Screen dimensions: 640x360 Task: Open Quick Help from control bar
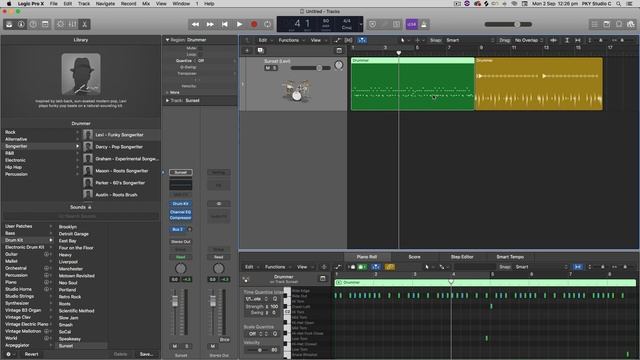(x=33, y=24)
